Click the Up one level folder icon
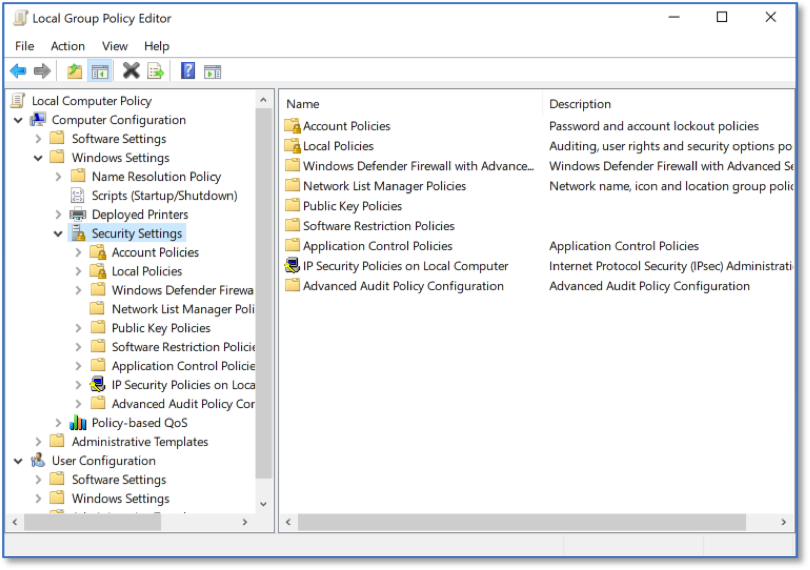810x570 pixels. (74, 71)
